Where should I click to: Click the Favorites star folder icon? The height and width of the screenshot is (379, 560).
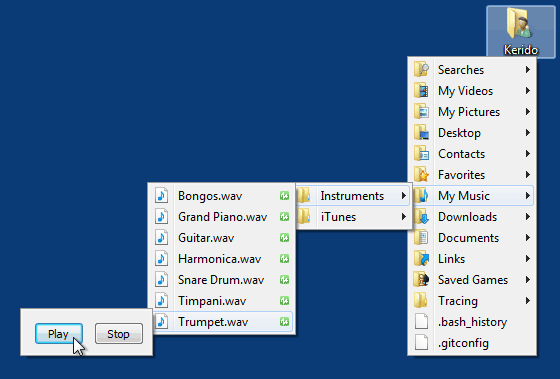click(421, 175)
